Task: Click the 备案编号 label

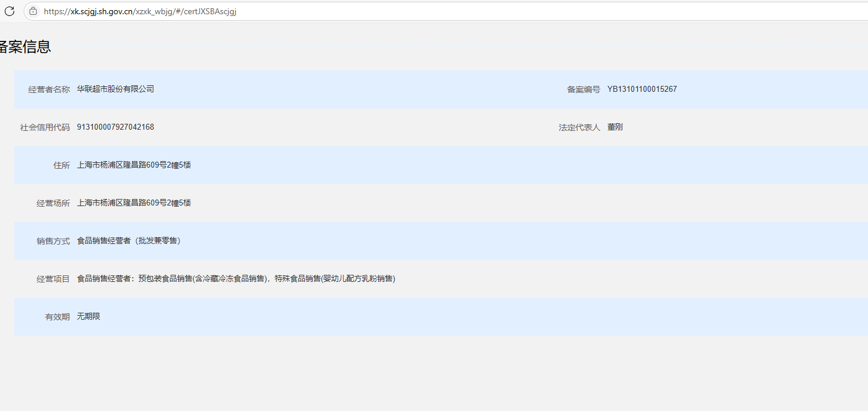Action: [584, 89]
